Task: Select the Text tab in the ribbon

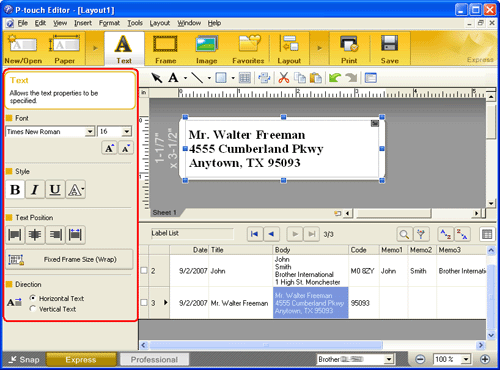Action: pos(124,49)
